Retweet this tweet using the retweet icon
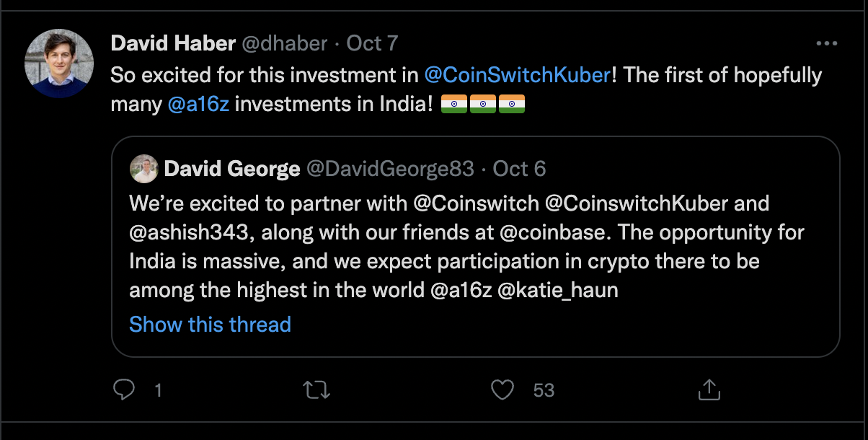 click(316, 390)
